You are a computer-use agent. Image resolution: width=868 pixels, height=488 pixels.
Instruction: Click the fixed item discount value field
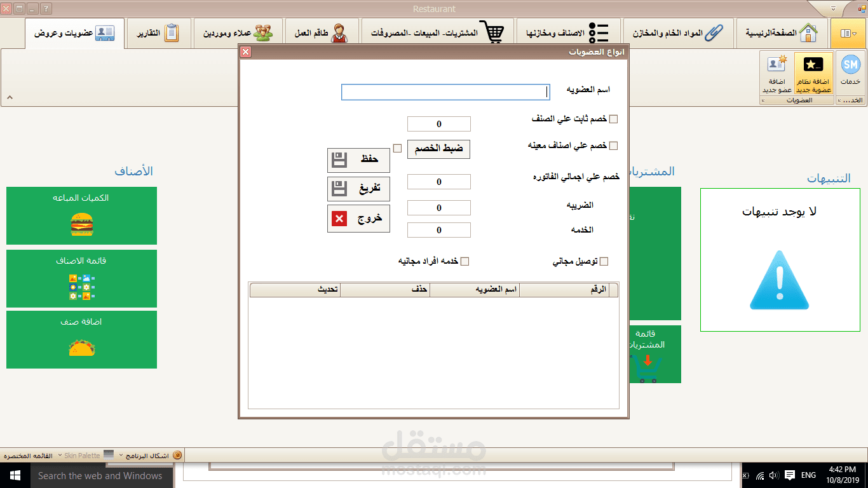[x=439, y=124]
